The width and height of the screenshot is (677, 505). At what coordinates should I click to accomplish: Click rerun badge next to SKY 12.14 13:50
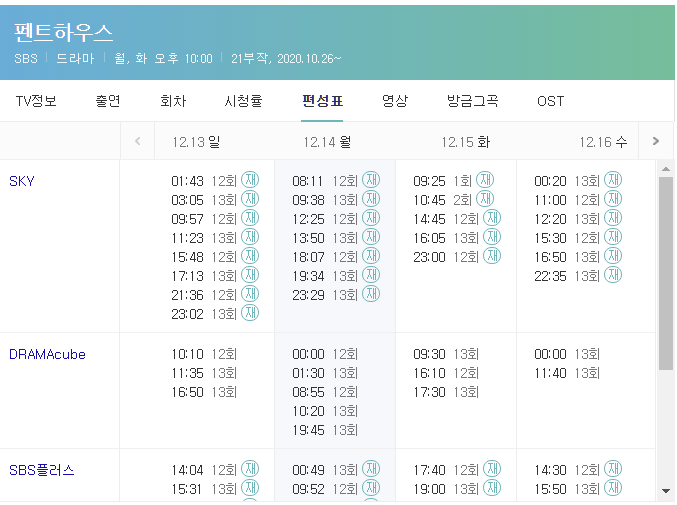click(x=370, y=237)
